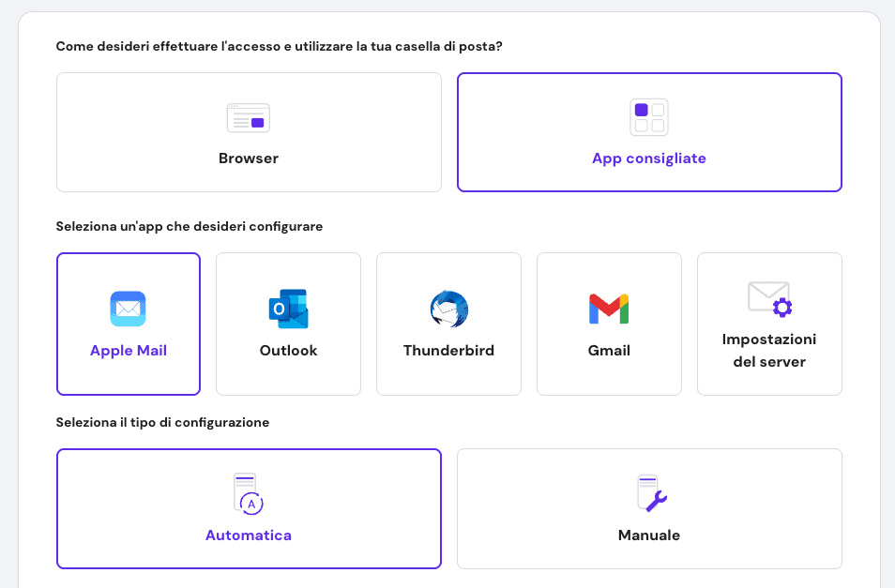Click the Apple Mail label text
This screenshot has width=895, height=588.
point(129,350)
